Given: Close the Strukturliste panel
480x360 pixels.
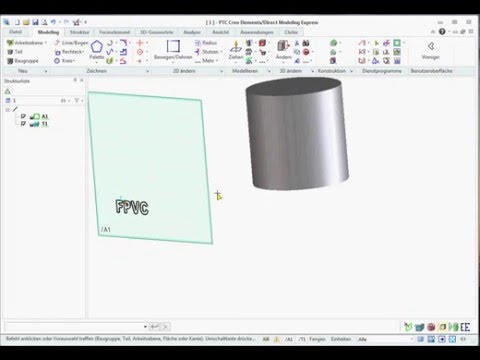Looking at the screenshot, I should pos(82,80).
